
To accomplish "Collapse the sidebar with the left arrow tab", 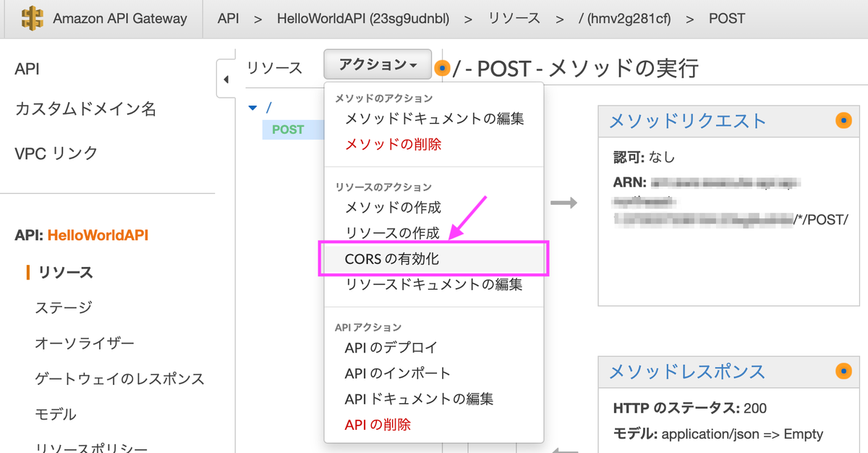I will (226, 79).
